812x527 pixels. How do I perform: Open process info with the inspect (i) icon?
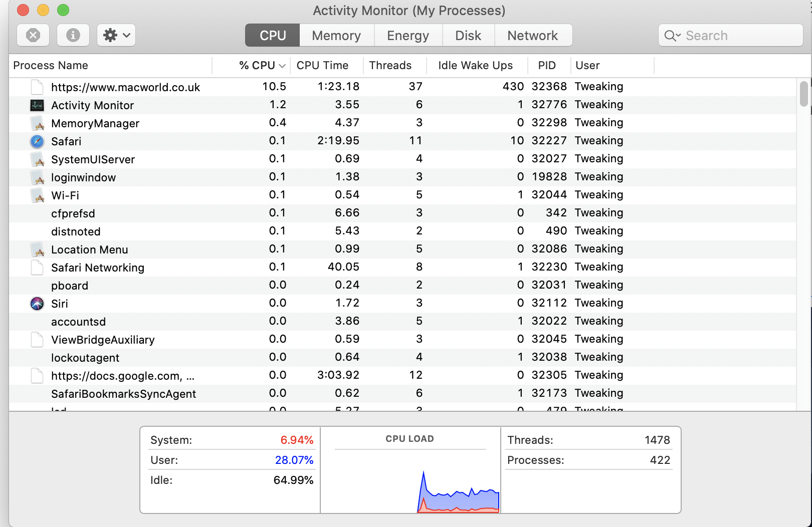73,35
